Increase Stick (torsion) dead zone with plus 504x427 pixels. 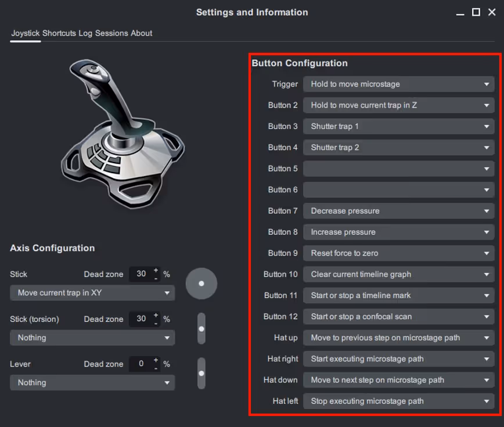point(156,315)
